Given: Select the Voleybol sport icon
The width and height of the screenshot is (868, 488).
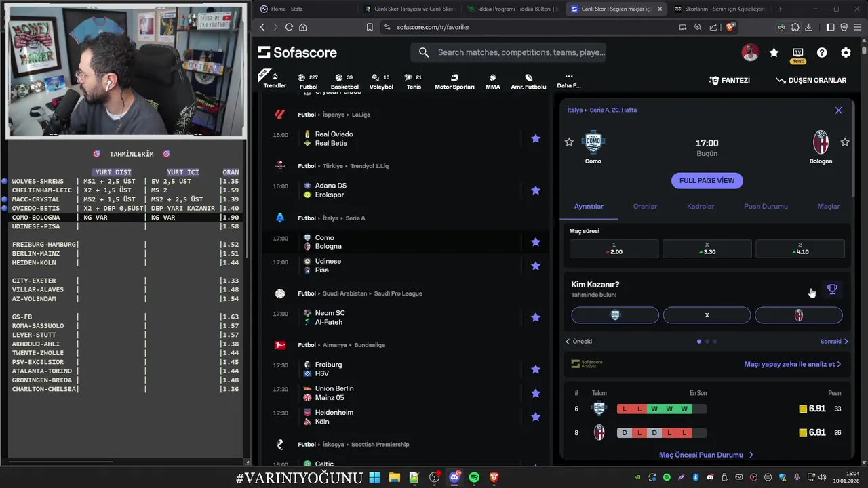Looking at the screenshot, I should pyautogui.click(x=381, y=81).
